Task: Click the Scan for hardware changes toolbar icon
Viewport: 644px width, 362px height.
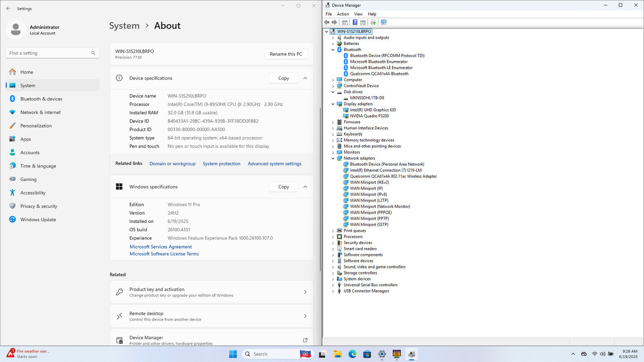Action: 384,23
